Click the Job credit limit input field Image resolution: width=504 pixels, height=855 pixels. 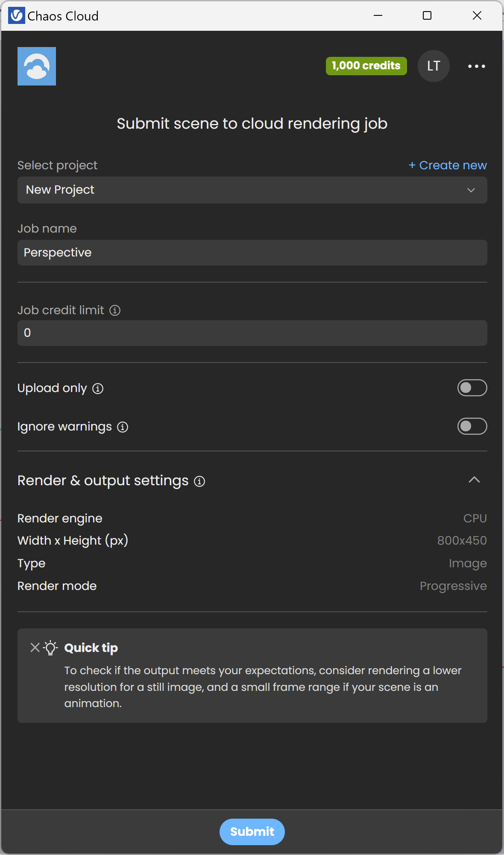coord(252,333)
